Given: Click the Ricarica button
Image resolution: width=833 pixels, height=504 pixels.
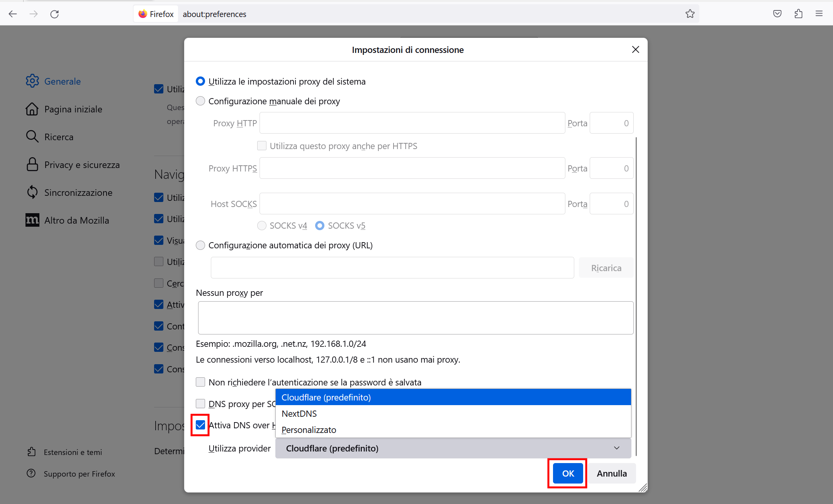Looking at the screenshot, I should pyautogui.click(x=606, y=267).
